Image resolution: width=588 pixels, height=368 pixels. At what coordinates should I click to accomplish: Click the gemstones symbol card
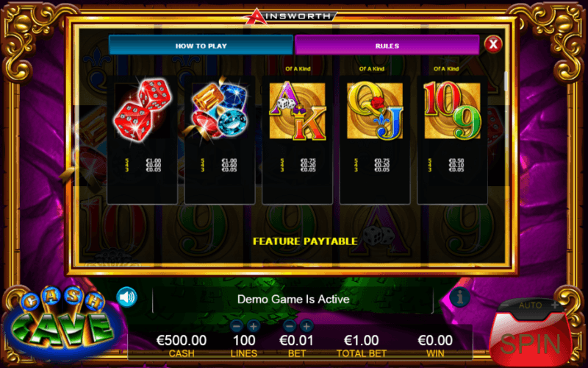pos(220,140)
